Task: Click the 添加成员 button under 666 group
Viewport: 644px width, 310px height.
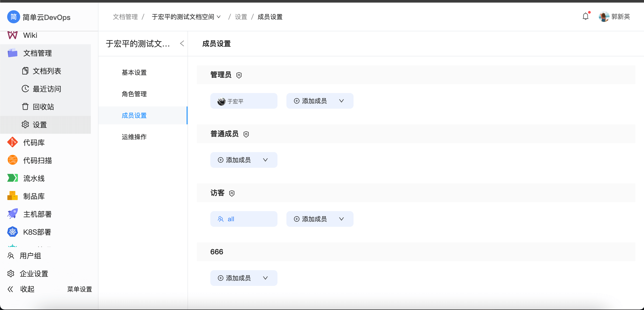Action: point(238,278)
